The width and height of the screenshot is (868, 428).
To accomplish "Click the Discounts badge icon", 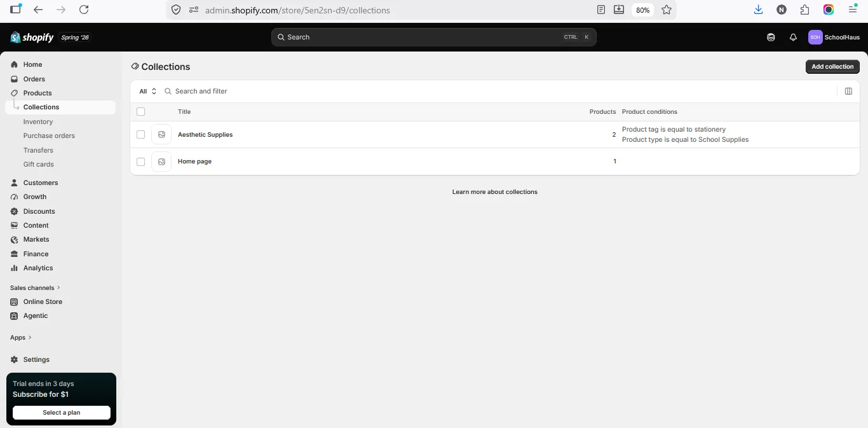I will point(15,211).
